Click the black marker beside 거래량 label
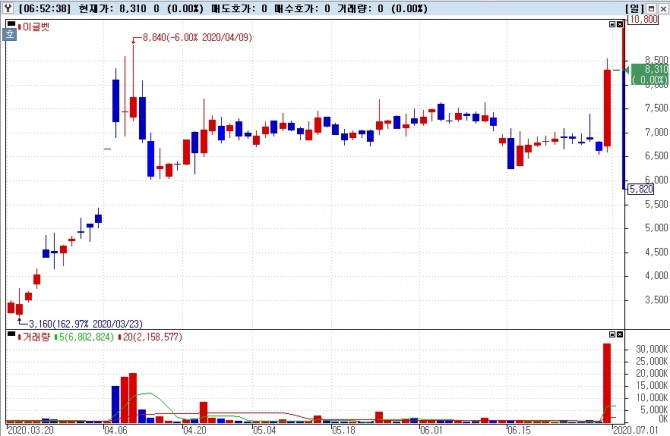The width and height of the screenshot is (670, 436). coord(12,334)
